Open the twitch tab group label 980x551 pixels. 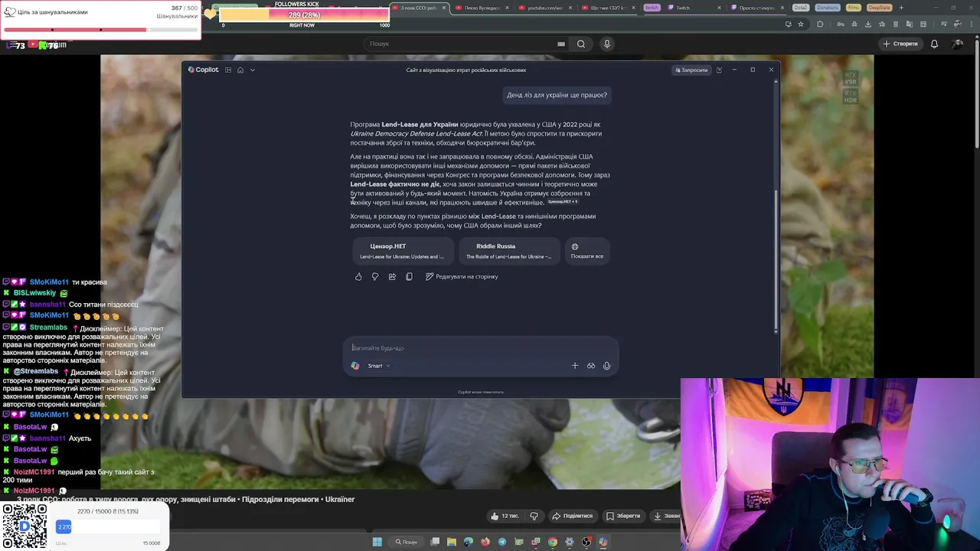652,8
